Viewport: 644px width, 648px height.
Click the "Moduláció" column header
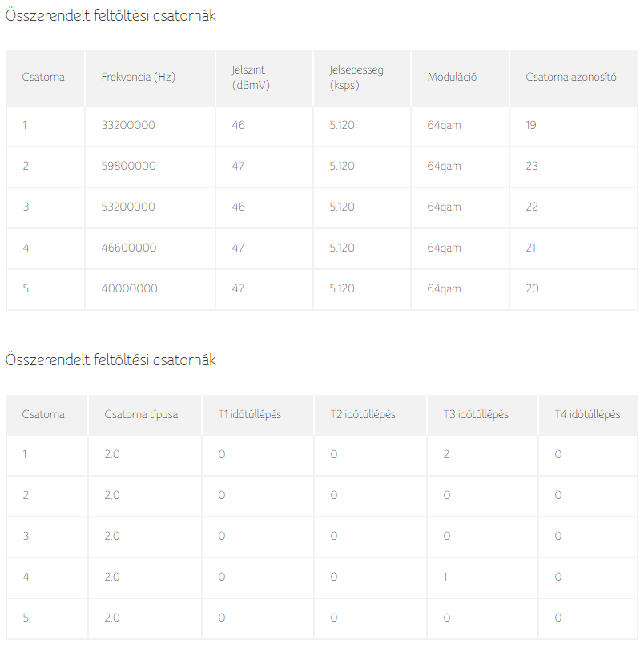pos(452,78)
